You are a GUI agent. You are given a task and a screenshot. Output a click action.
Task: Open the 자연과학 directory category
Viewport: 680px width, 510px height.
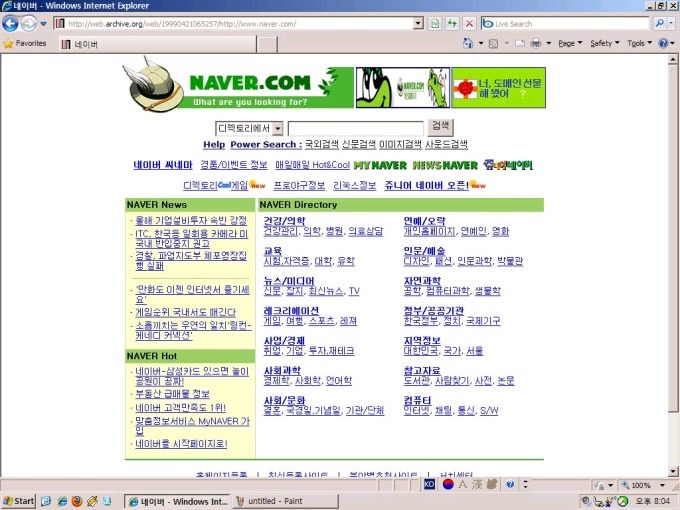point(422,281)
